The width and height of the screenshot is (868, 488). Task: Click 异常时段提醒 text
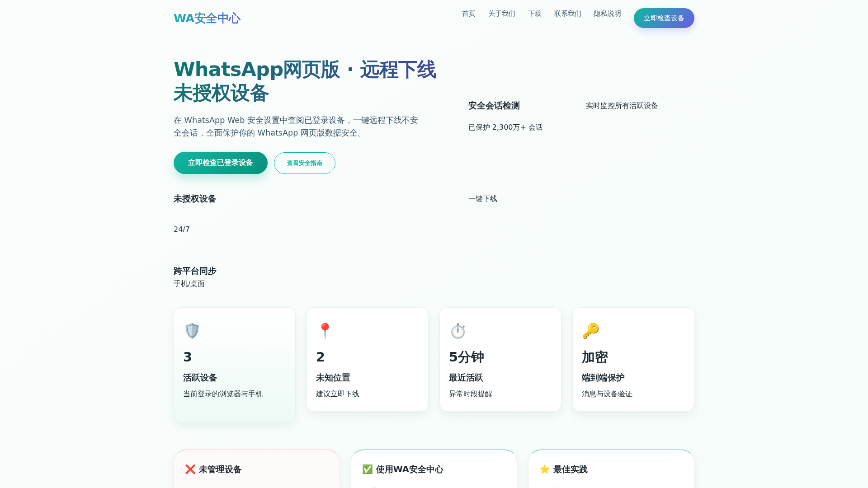[x=471, y=394]
